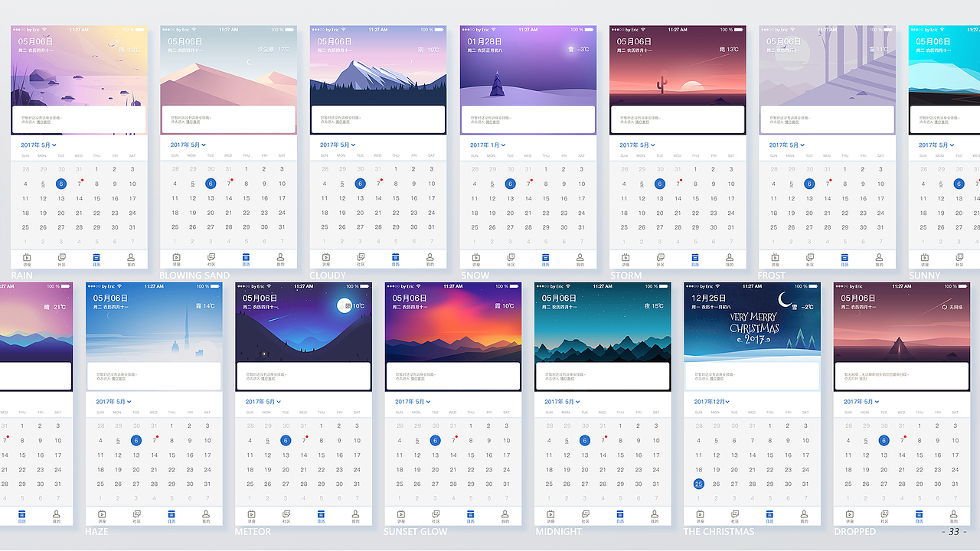Follow underlined link in STORM white card

point(642,122)
